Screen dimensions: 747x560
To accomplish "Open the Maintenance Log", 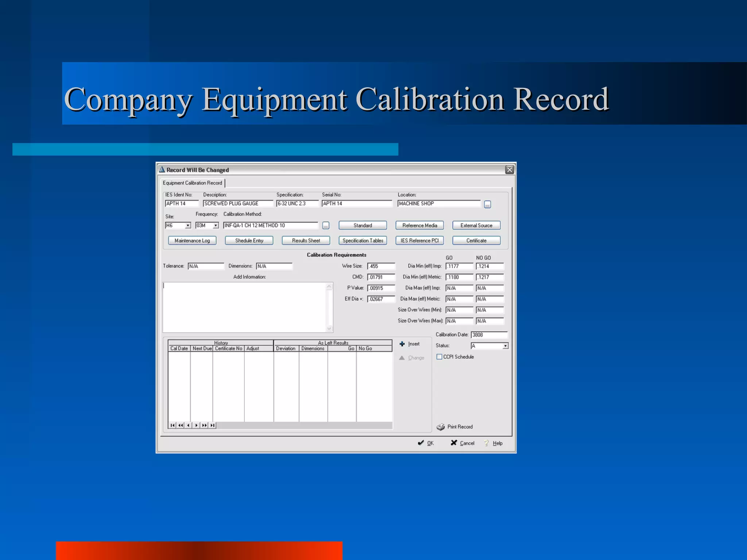I will tap(192, 241).
